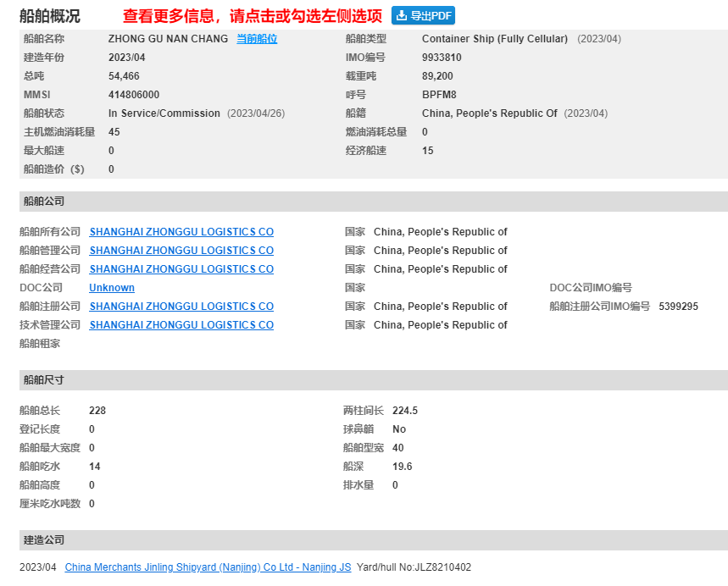Viewport: 728px width, 586px height.
Task: Open the 当前船位 current position link
Action: (257, 39)
